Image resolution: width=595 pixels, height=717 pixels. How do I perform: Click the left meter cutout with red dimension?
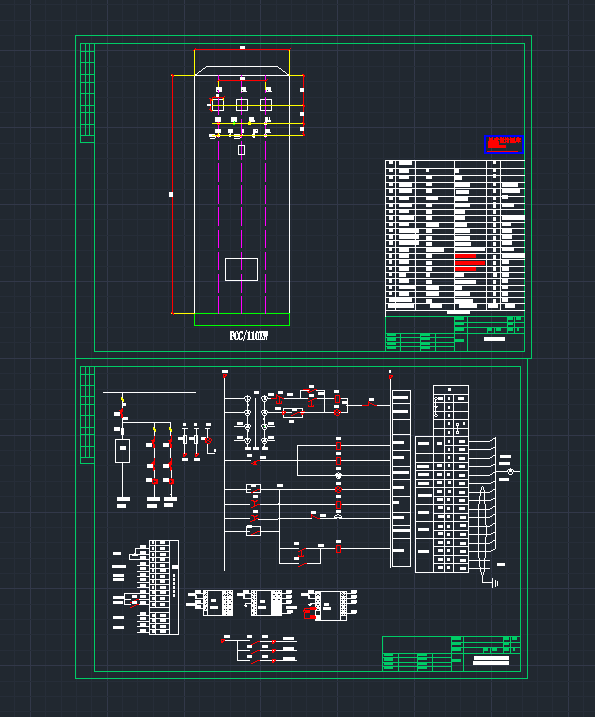218,105
